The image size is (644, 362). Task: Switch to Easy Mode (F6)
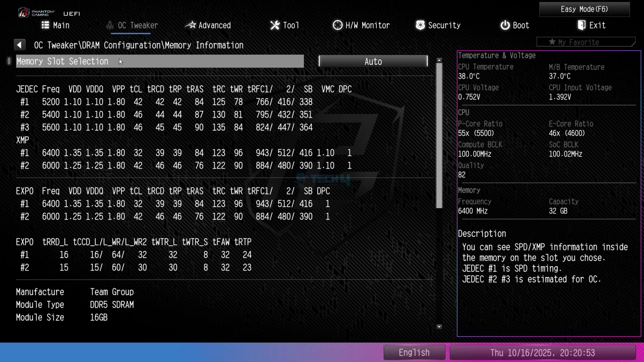[584, 9]
